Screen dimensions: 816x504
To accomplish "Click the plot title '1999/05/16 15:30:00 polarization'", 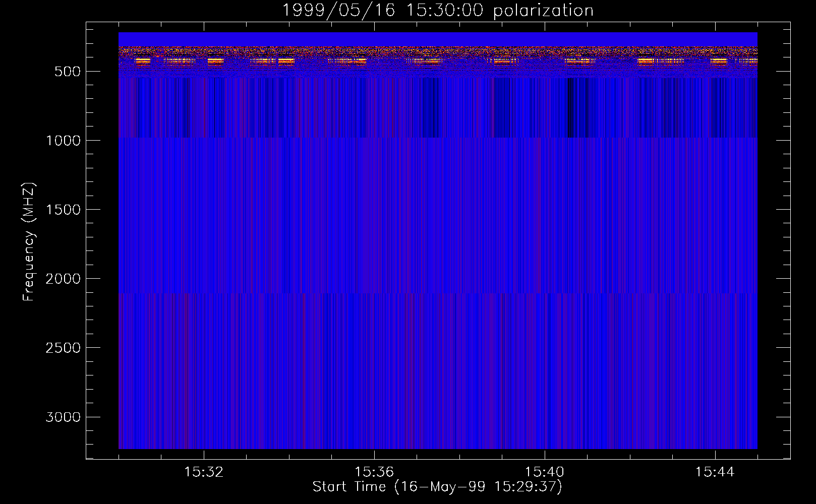I will pyautogui.click(x=437, y=11).
